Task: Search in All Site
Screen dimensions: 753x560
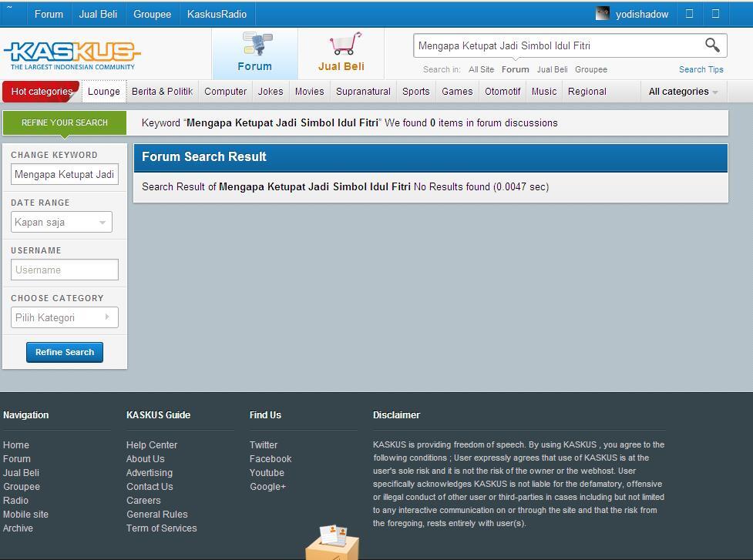Action: (481, 69)
